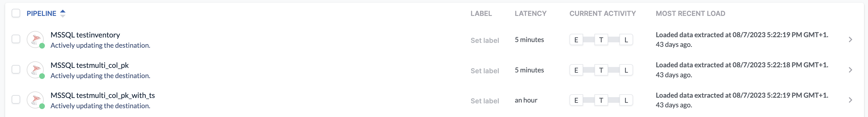Open testmulti_col_pk_with_ts details chevron
868x117 pixels.
(x=850, y=100)
